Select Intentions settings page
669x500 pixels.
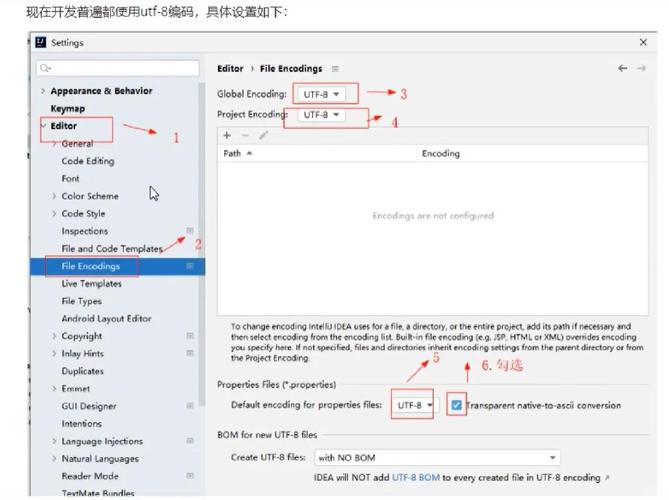(81, 423)
